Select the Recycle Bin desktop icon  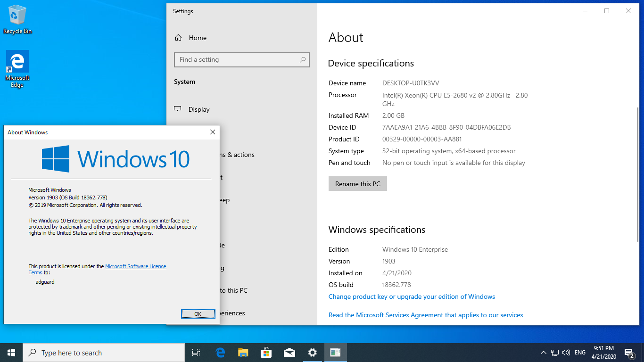tap(17, 19)
